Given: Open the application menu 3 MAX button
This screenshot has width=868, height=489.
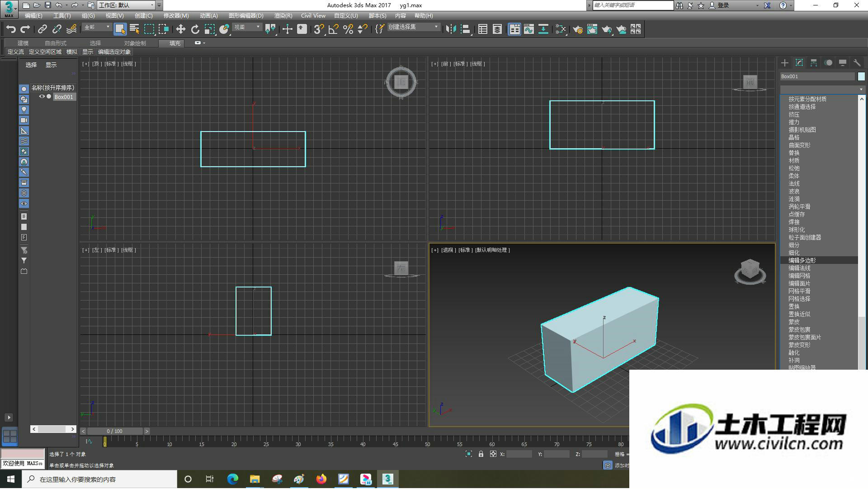Looking at the screenshot, I should [x=9, y=9].
